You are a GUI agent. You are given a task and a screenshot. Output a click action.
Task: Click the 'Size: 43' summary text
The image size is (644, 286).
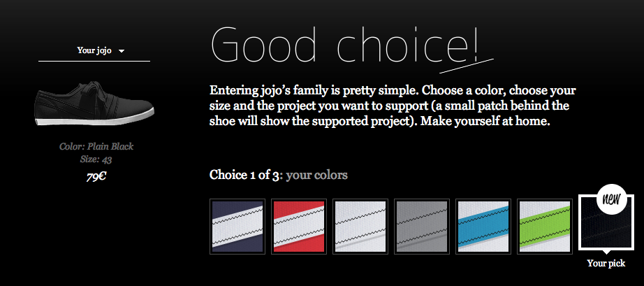click(x=96, y=159)
